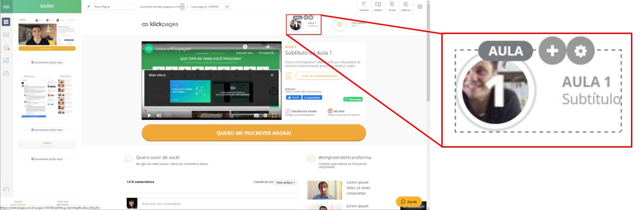Viewport: 644px width, 210px height.
Task: Open the gear settings on AULA element
Action: (x=311, y=17)
